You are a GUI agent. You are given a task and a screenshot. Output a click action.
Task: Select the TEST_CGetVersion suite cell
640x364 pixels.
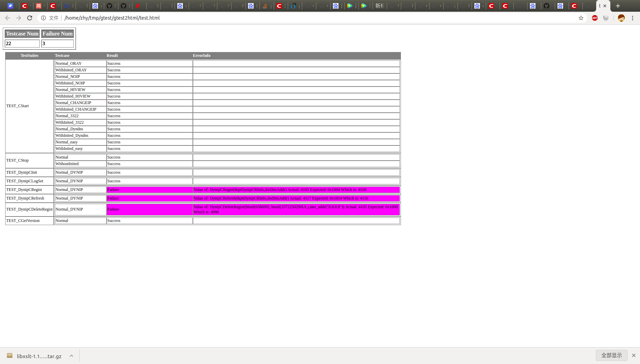[x=30, y=221]
